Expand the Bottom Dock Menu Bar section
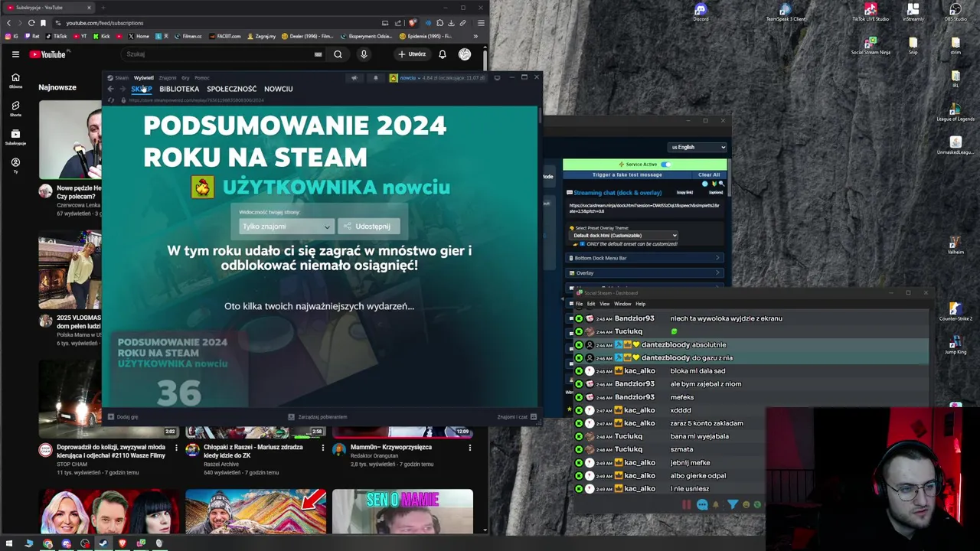The image size is (980, 551). 645,258
